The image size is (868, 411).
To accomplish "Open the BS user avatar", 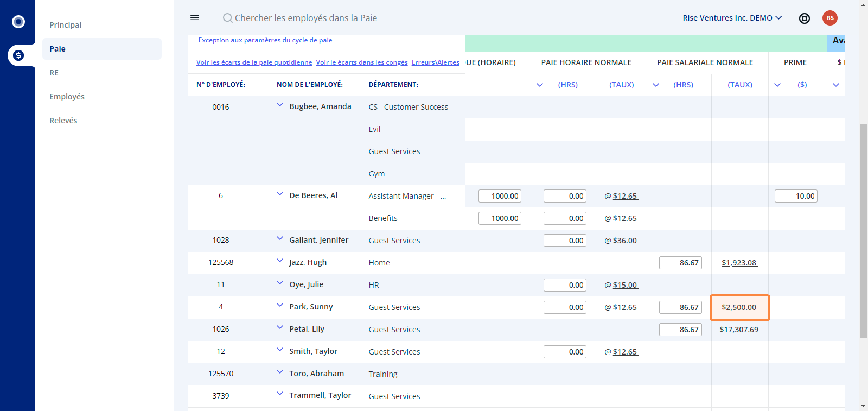I will (x=829, y=18).
